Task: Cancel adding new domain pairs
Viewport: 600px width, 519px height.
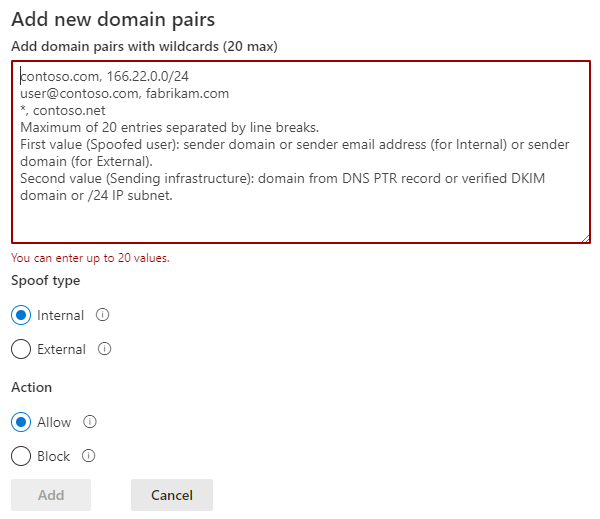Action: point(172,495)
